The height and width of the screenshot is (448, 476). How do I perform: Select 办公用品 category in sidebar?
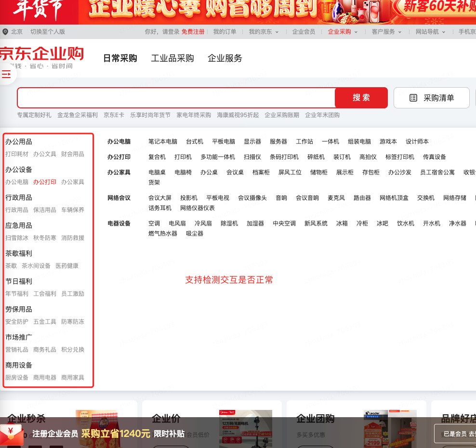19,142
